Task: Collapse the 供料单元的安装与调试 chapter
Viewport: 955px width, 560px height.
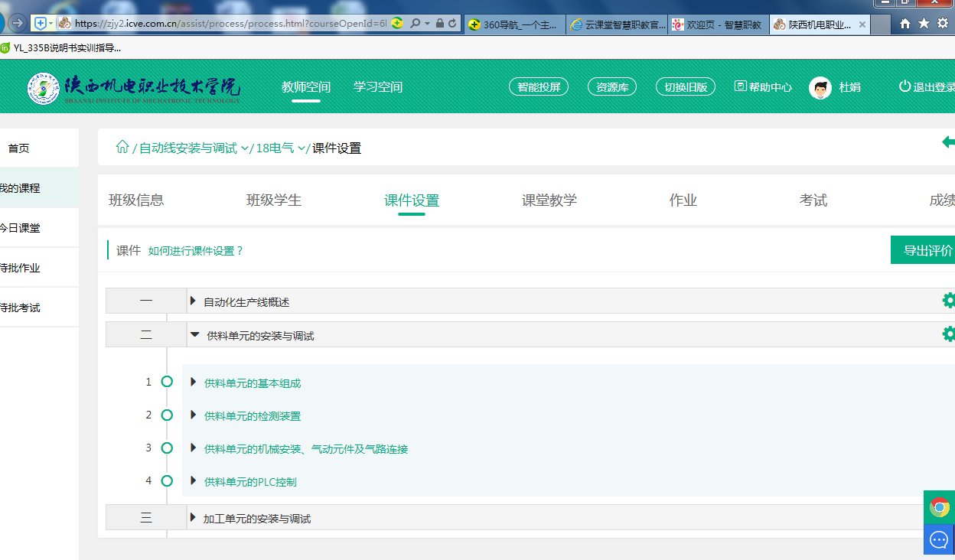Action: [x=194, y=335]
